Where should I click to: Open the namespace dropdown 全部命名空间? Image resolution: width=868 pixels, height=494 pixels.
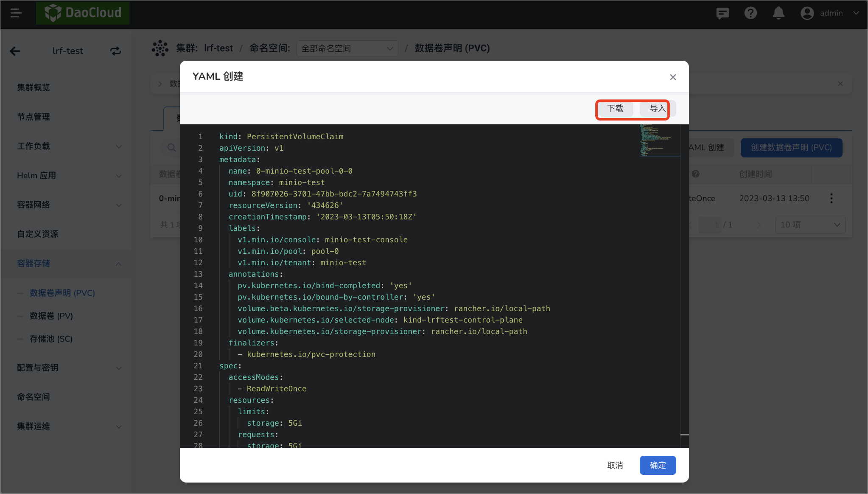pyautogui.click(x=347, y=48)
